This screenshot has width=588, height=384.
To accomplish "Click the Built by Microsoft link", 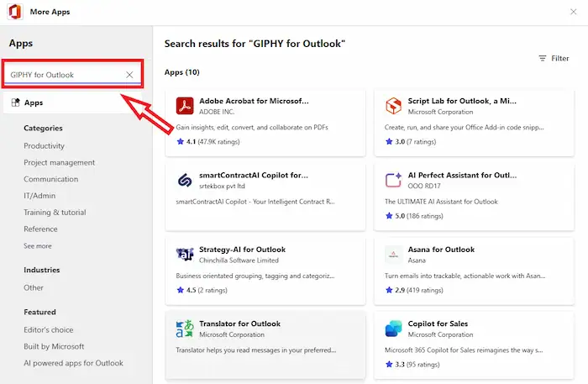I will [x=54, y=346].
